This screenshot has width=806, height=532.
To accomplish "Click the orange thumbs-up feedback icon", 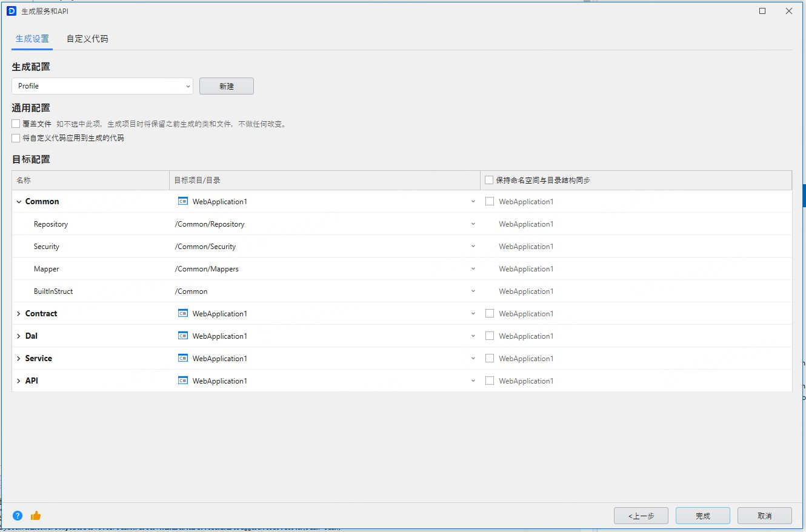I will pos(36,516).
